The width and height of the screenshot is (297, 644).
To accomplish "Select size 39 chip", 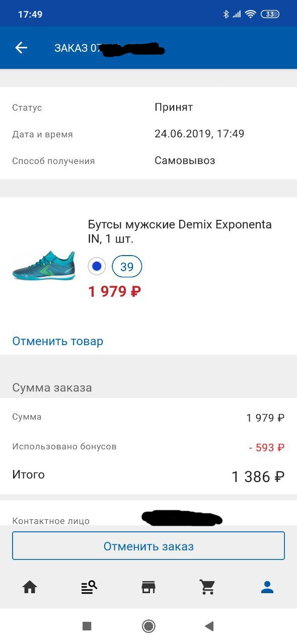I will pos(127,266).
